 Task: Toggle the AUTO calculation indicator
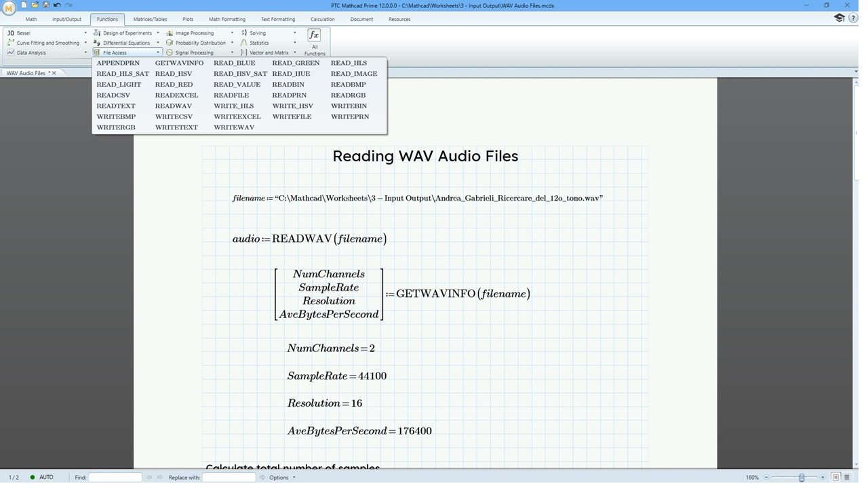pos(41,477)
